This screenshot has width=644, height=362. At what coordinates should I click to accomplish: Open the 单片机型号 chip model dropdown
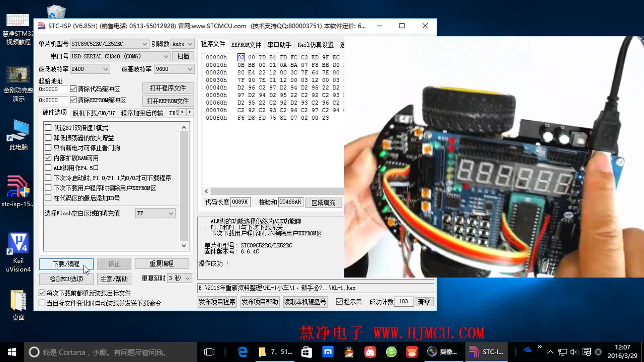(x=144, y=44)
